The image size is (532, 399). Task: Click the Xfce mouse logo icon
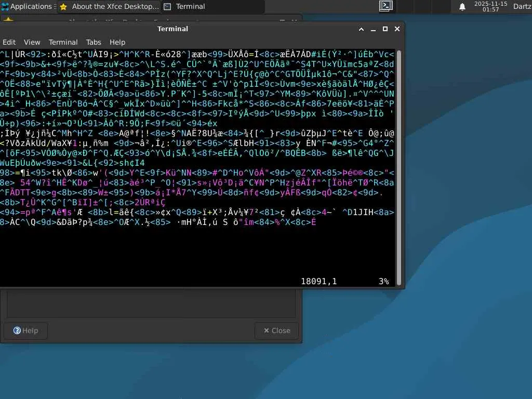[5, 6]
